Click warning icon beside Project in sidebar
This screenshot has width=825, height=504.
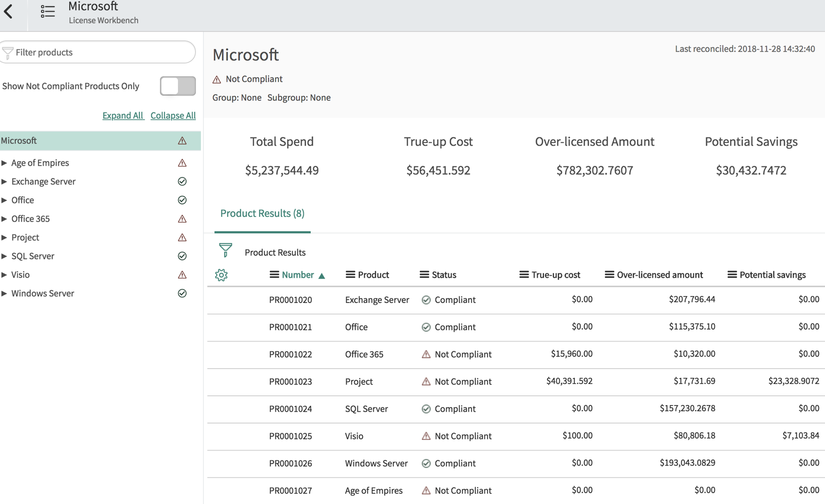coord(182,237)
